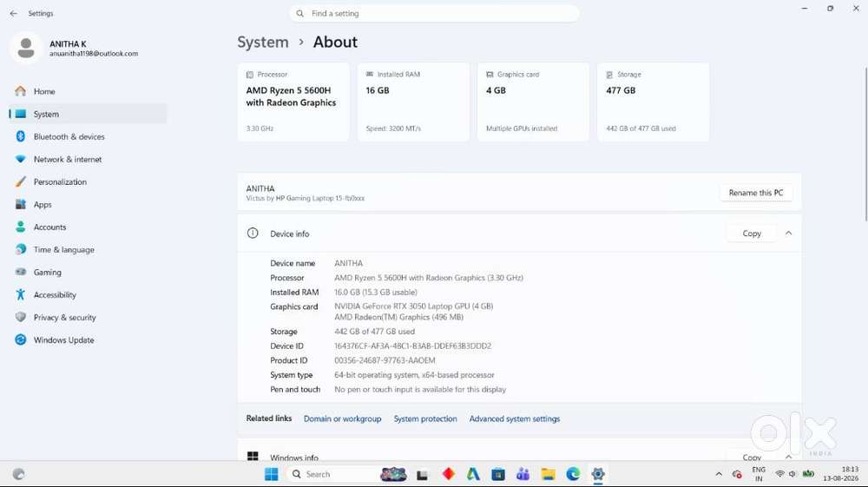Click the Windows Start button

(271, 474)
